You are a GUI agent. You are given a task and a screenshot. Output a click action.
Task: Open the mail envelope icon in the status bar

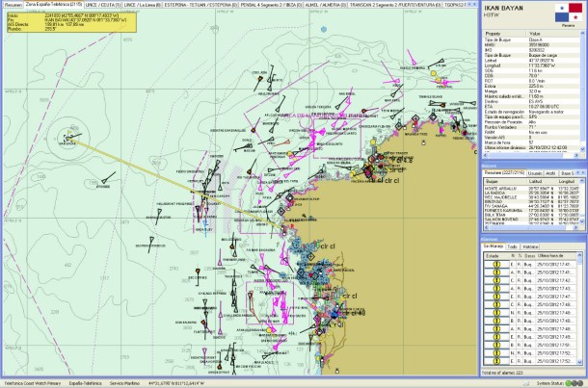coord(526,383)
